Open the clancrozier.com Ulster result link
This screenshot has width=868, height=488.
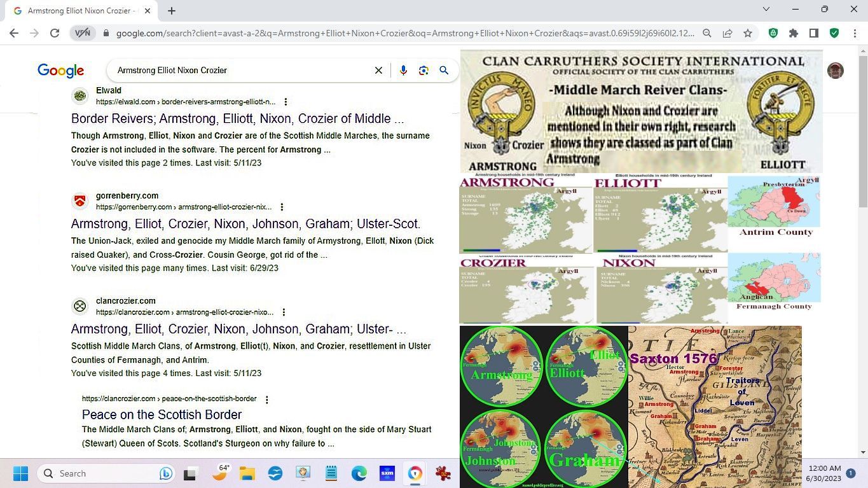coord(238,329)
